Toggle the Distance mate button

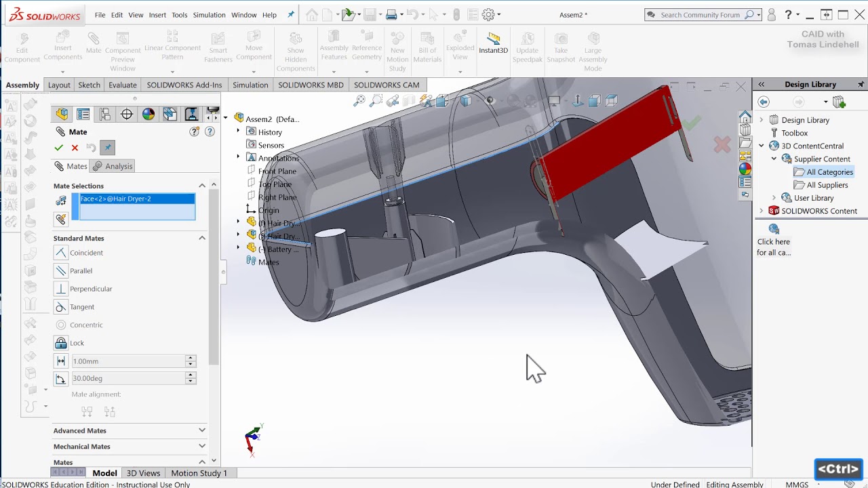click(x=61, y=361)
